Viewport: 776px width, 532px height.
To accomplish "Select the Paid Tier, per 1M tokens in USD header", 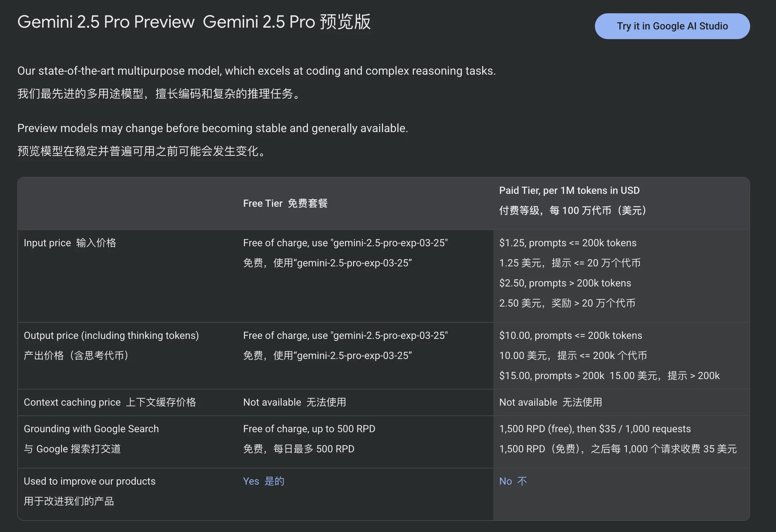I will (569, 190).
